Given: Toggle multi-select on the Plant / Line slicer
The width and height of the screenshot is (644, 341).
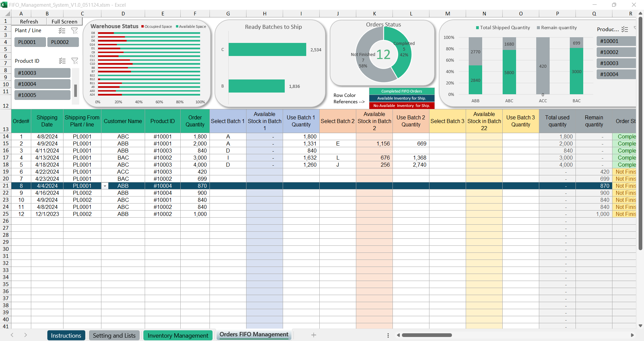Looking at the screenshot, I should (62, 31).
